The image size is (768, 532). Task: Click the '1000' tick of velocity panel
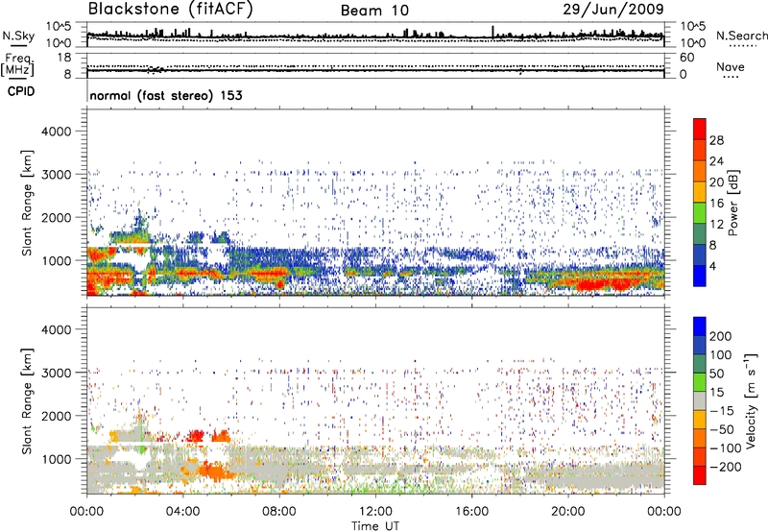click(x=57, y=459)
